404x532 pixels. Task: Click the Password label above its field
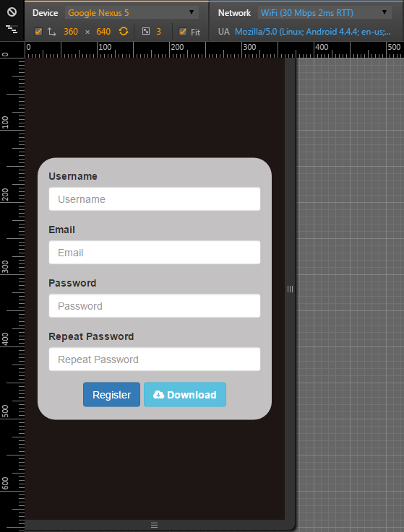[72, 283]
